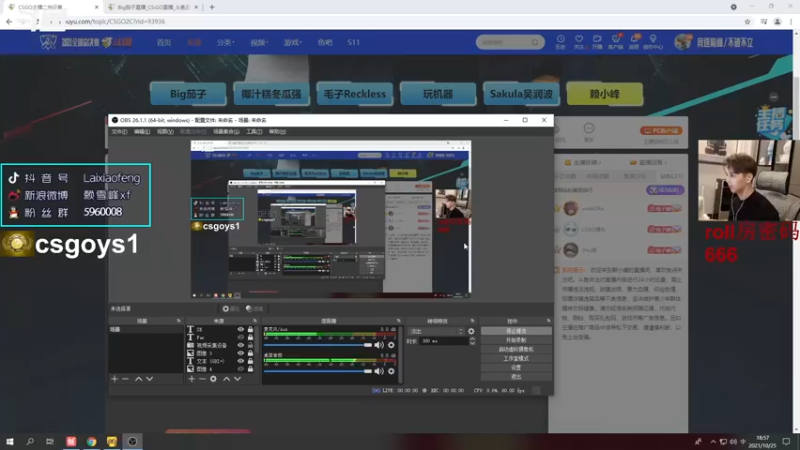Open OBS Help menu

277,132
